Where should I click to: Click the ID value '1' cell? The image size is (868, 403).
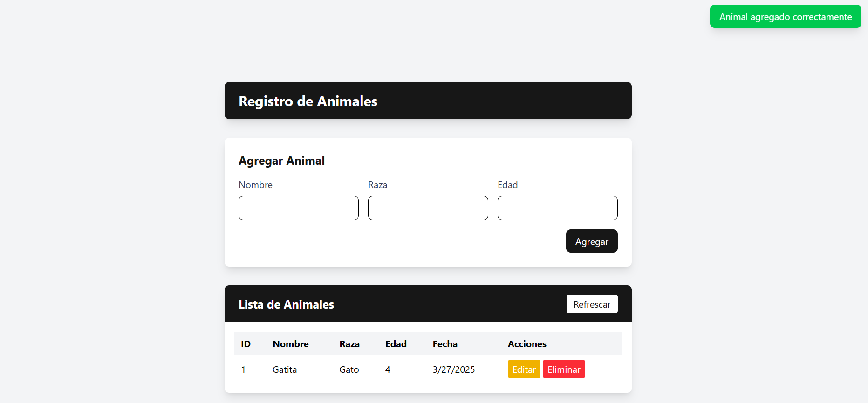point(243,369)
